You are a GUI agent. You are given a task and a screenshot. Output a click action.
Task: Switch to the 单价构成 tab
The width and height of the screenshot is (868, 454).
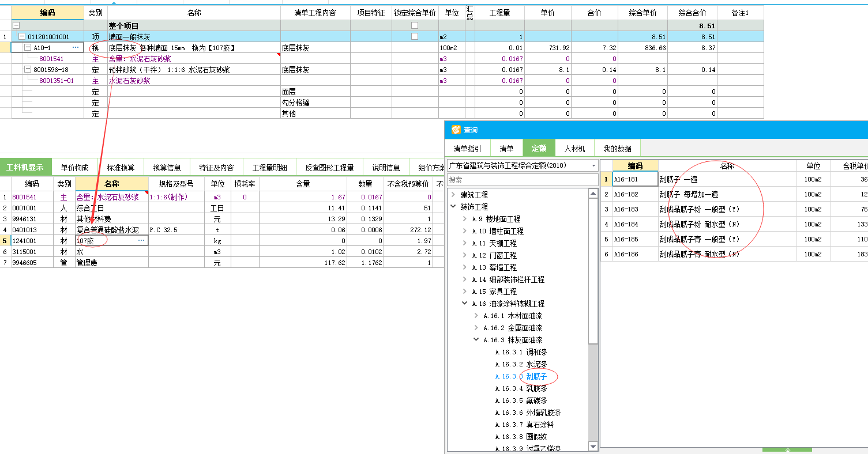point(75,168)
